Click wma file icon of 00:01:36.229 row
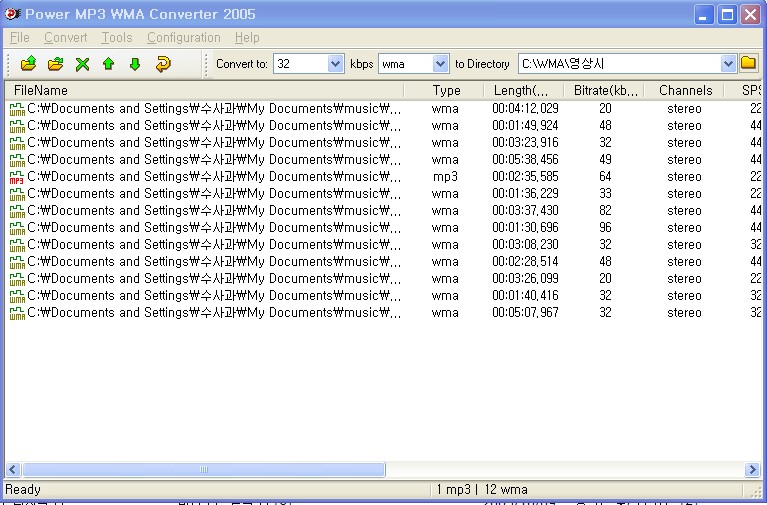767x505 pixels. click(x=17, y=194)
